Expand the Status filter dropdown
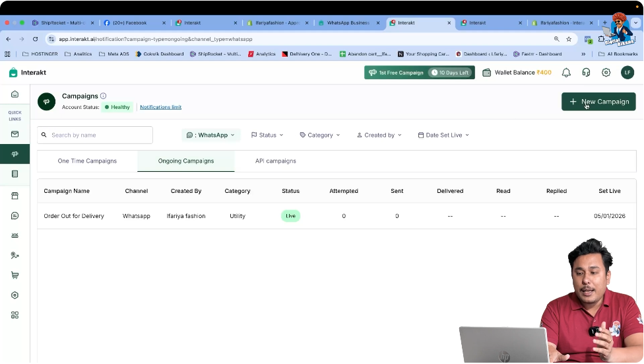The height and width of the screenshot is (364, 644). point(267,135)
